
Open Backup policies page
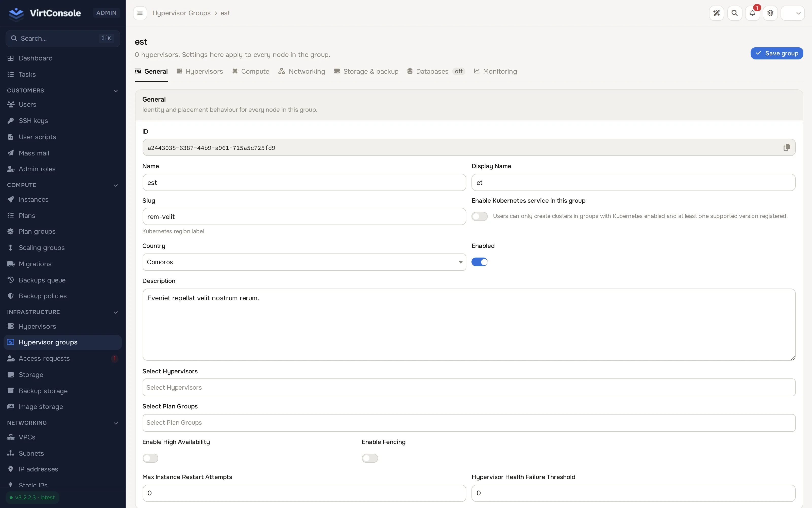63,296
